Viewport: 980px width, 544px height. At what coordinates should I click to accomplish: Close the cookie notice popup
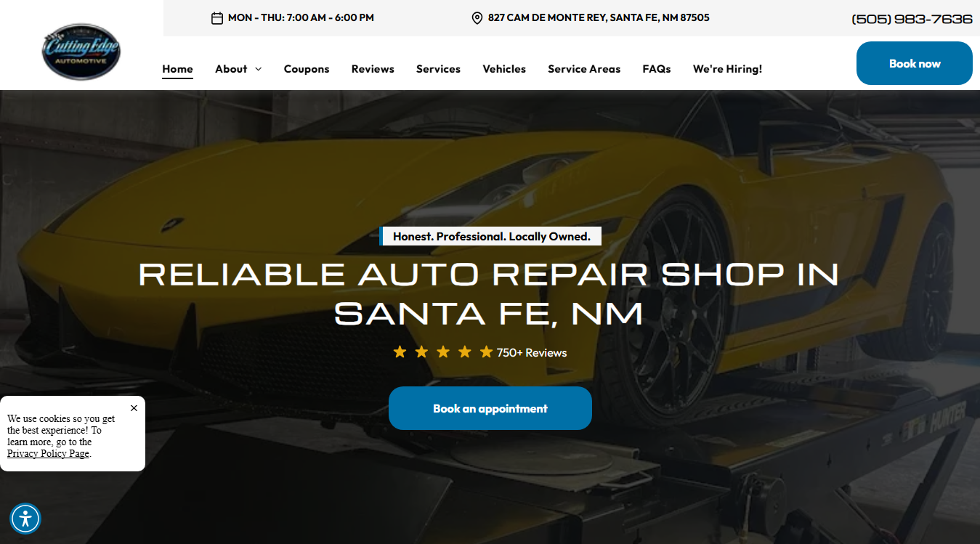click(134, 408)
